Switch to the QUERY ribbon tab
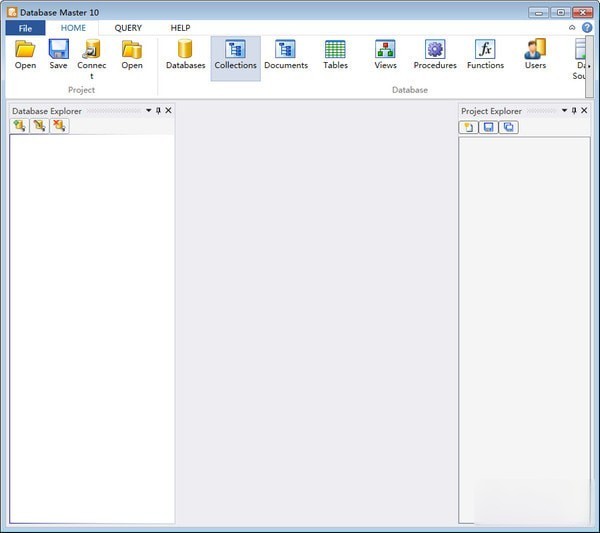 click(x=128, y=28)
